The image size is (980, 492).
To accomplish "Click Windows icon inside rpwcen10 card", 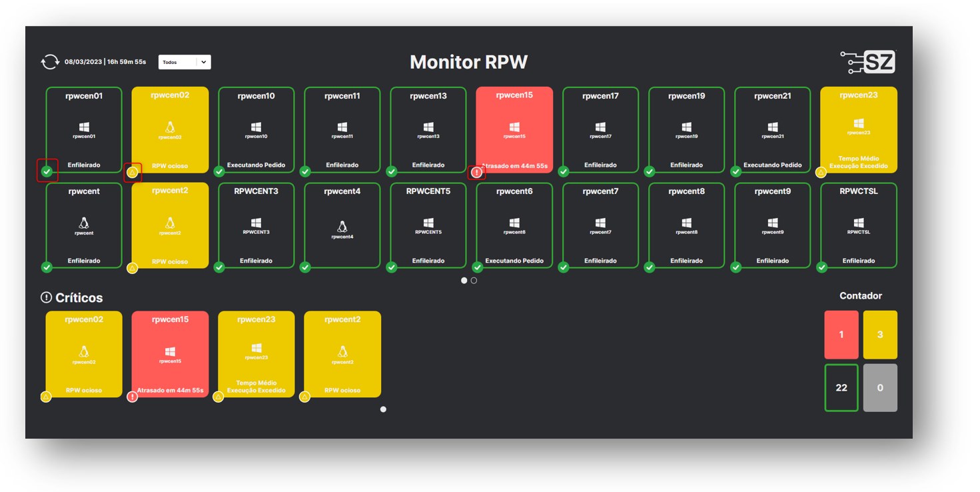I will tap(256, 127).
